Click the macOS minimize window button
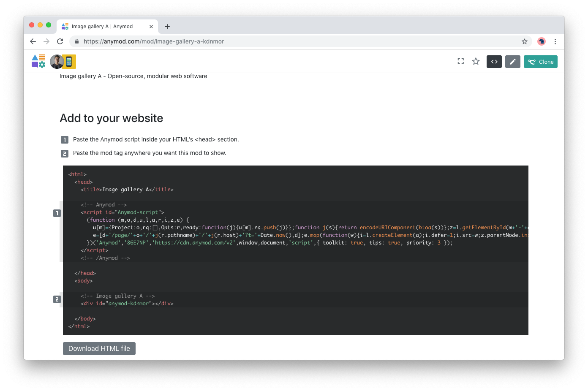The image size is (588, 391). (40, 25)
